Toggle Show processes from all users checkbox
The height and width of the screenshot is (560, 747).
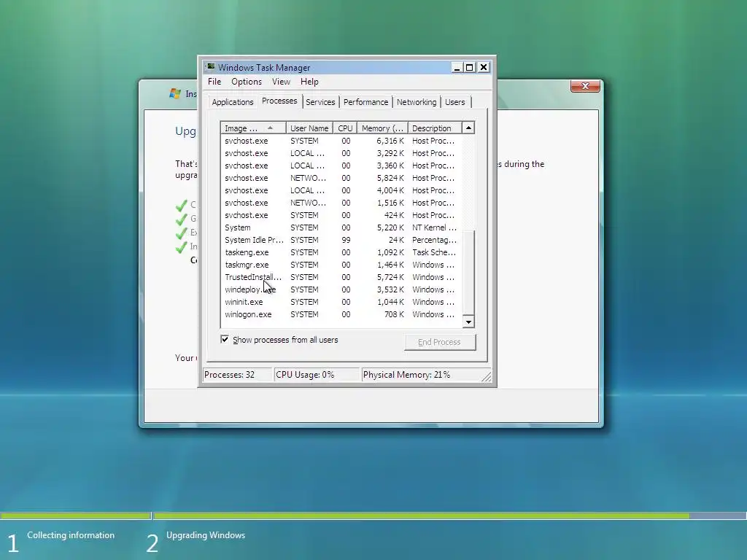click(225, 340)
